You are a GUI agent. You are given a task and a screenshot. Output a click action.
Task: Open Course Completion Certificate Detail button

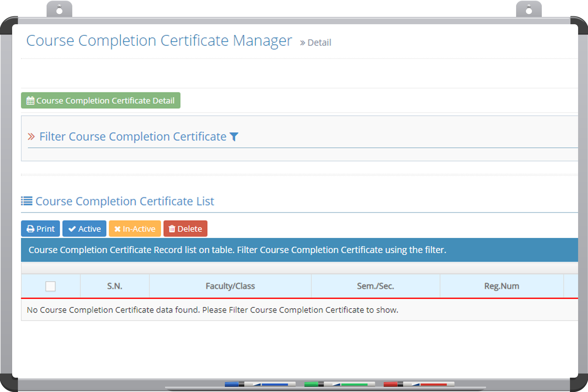(x=101, y=101)
